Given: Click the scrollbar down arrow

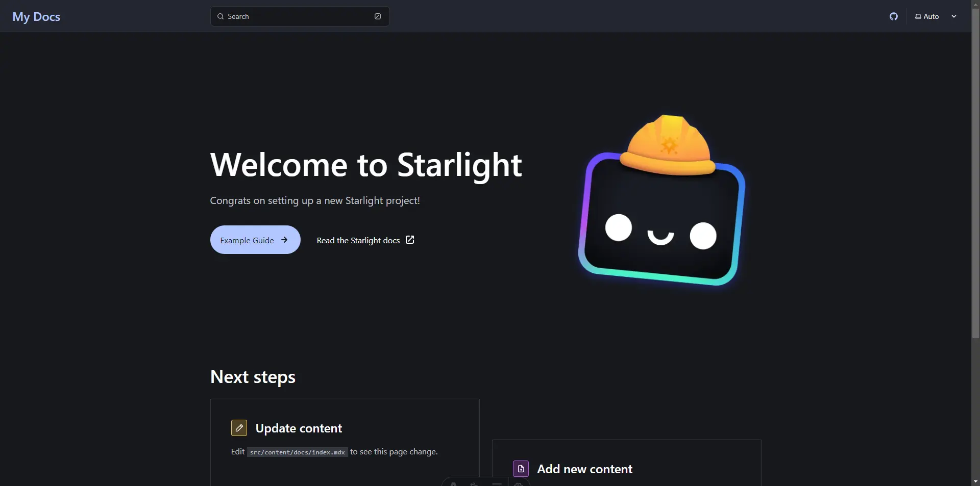Looking at the screenshot, I should pos(975,481).
